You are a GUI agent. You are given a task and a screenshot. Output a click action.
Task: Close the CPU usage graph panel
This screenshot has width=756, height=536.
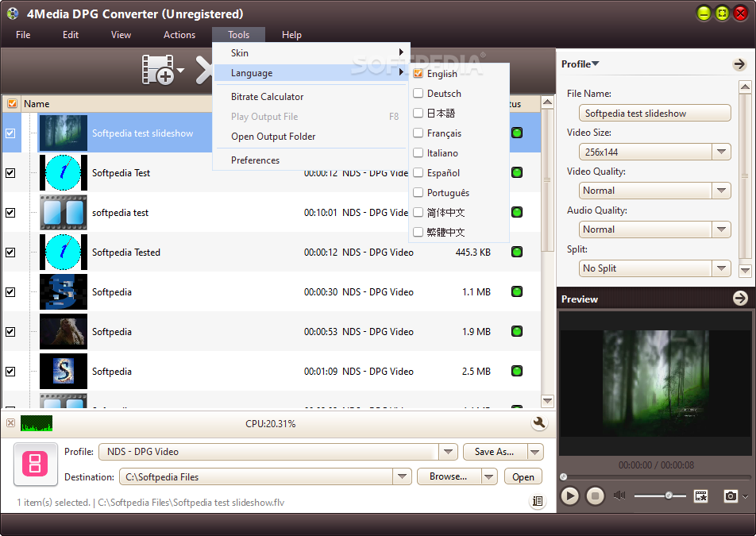10,423
